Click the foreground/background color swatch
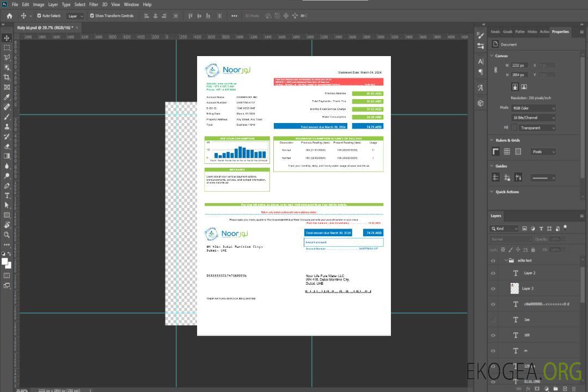This screenshot has width=588, height=392. pos(6,263)
